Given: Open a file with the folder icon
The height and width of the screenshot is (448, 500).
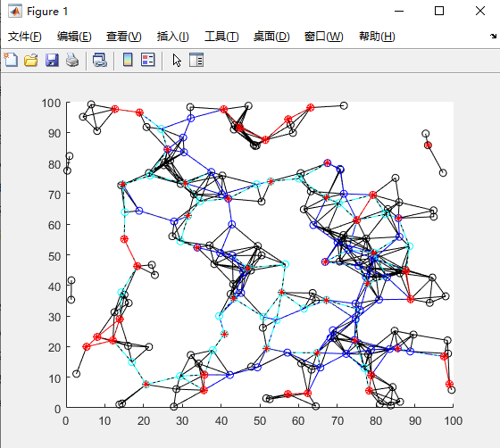Looking at the screenshot, I should [x=31, y=60].
